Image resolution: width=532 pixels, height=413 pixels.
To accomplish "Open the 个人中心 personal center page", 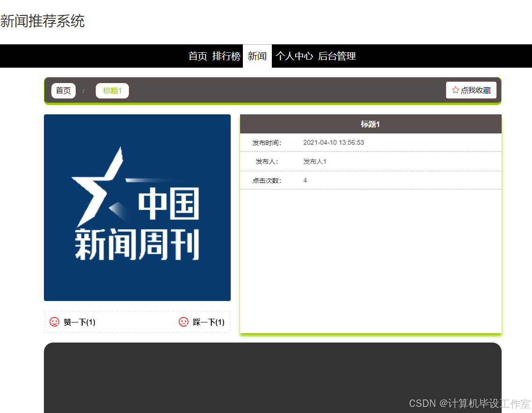I will pyautogui.click(x=294, y=56).
